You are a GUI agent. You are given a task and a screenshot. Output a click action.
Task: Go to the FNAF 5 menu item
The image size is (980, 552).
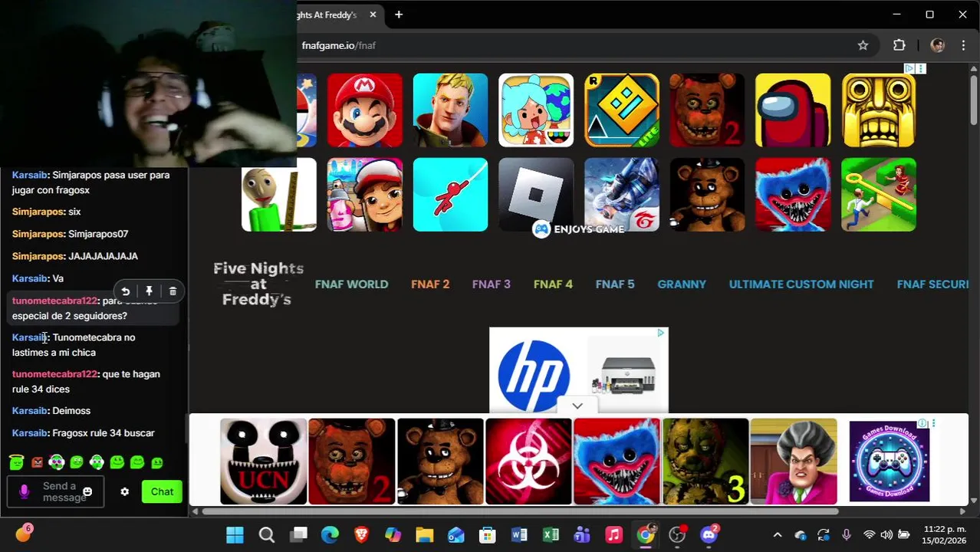(615, 284)
